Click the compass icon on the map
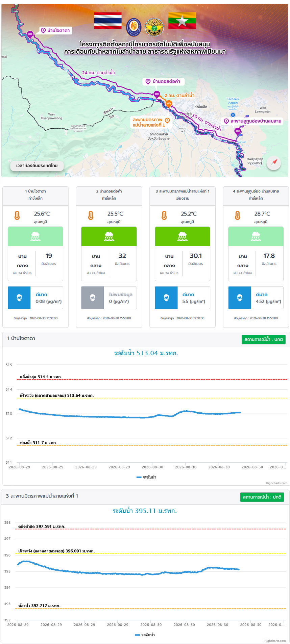The height and width of the screenshot is (644, 290). (x=274, y=163)
